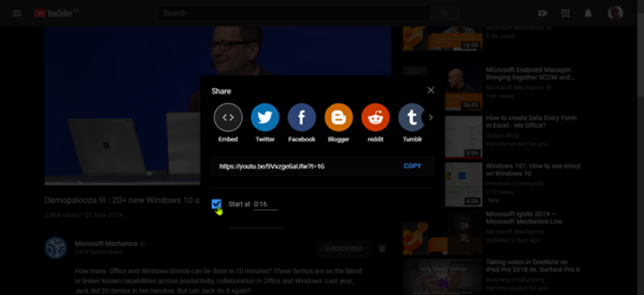Open the hamburger guide menu
This screenshot has width=644, height=295.
pyautogui.click(x=17, y=13)
